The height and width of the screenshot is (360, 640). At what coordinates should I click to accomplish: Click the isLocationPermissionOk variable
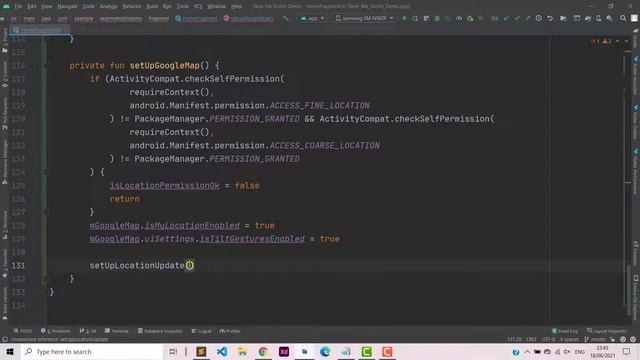coord(164,185)
